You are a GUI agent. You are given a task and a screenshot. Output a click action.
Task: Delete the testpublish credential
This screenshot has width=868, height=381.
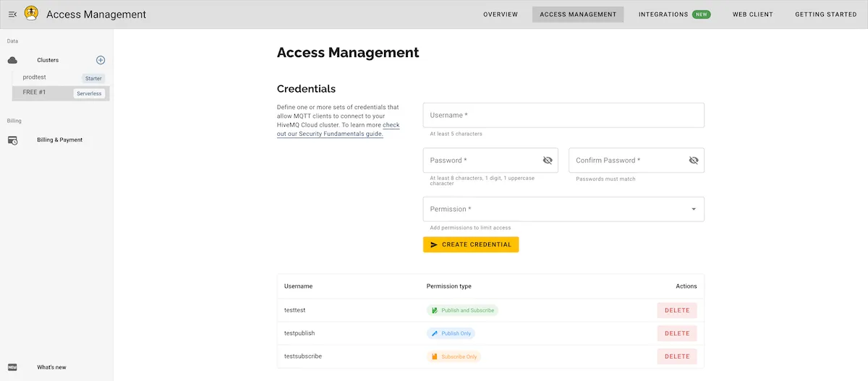(x=677, y=333)
